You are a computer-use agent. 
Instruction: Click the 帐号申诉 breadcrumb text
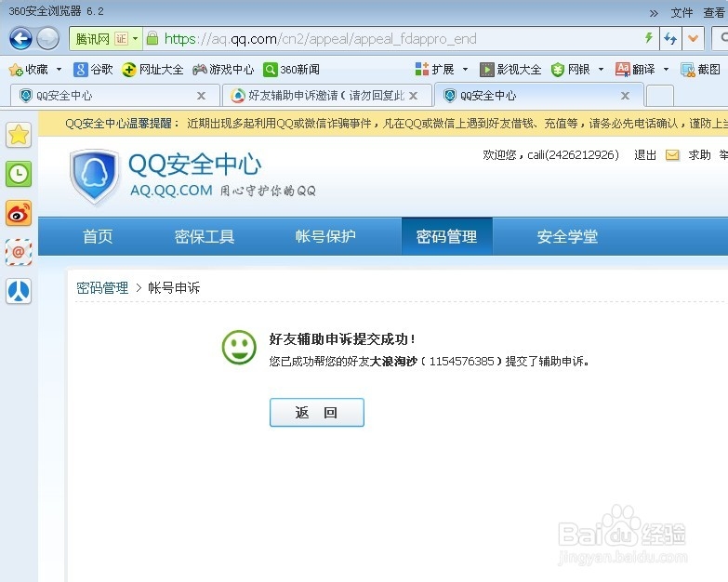174,288
